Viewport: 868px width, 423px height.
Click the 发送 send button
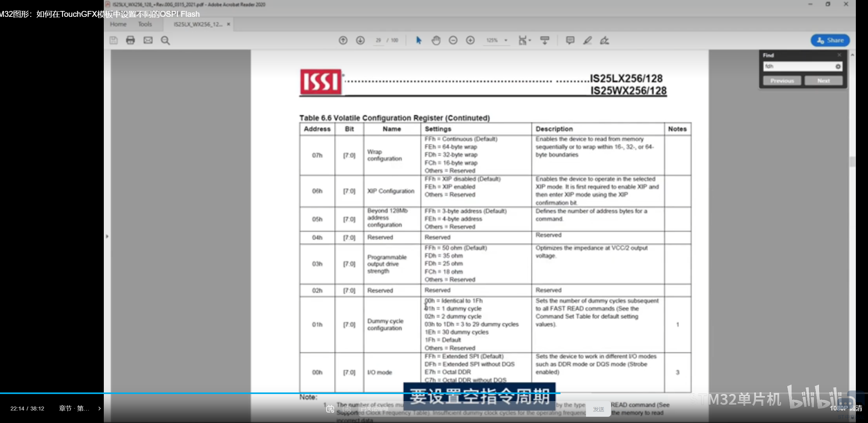point(598,409)
